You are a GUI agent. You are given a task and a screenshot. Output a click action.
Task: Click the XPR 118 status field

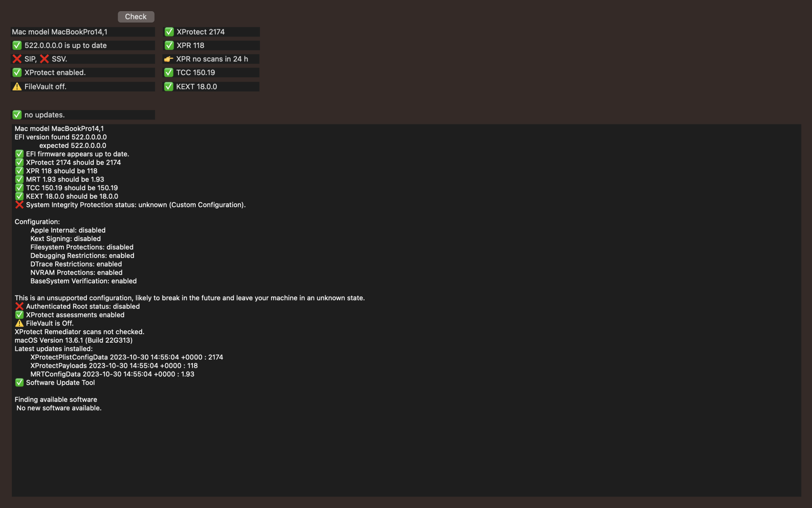tap(211, 46)
